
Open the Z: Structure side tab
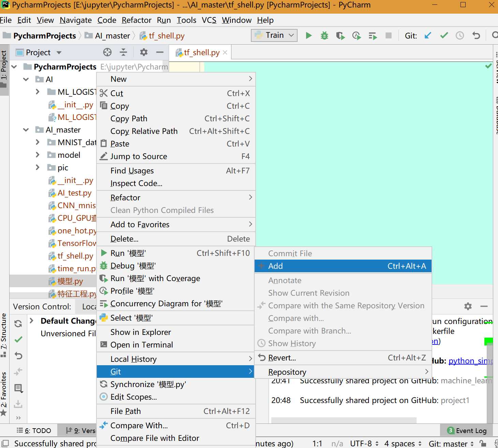[4, 335]
